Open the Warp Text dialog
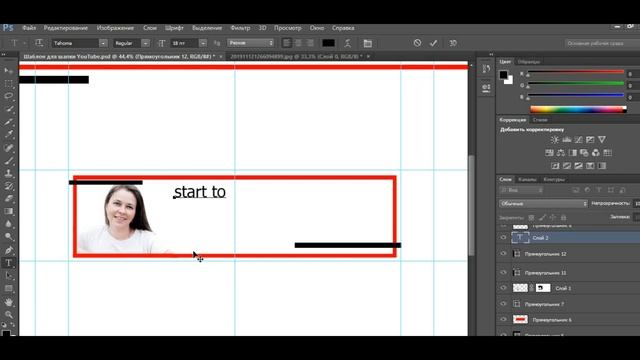Image resolution: width=640 pixels, height=360 pixels. (348, 43)
